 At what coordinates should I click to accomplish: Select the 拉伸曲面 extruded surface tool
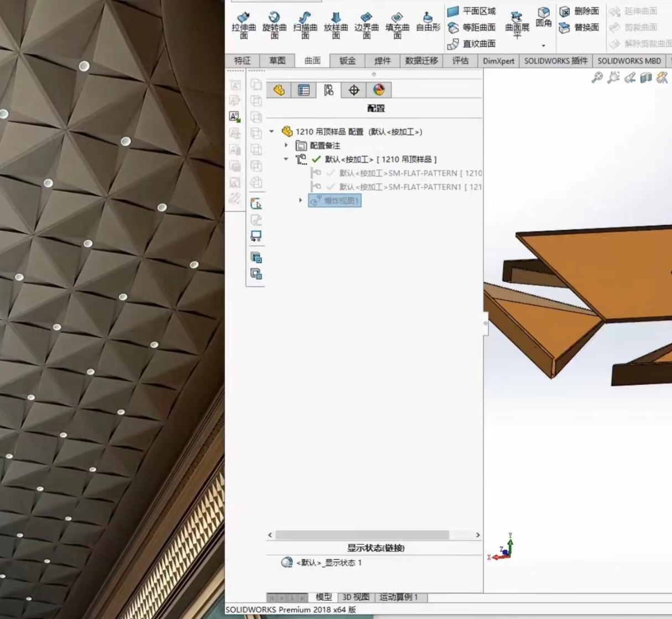click(x=244, y=25)
